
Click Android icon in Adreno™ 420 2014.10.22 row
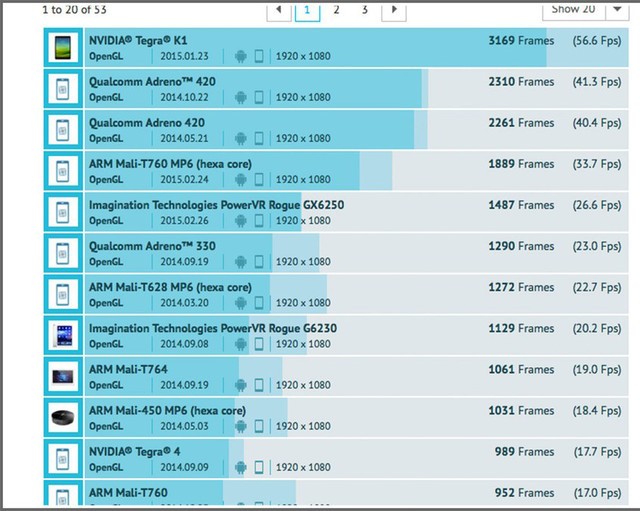coord(241,98)
